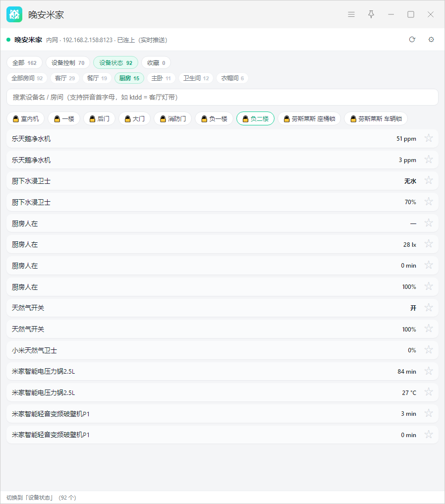Focus the device search field
Viewport: 445px width, 504px height.
click(222, 97)
